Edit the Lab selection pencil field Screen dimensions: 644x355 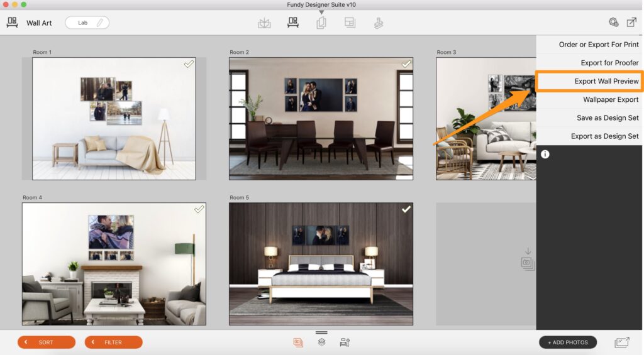tap(87, 23)
